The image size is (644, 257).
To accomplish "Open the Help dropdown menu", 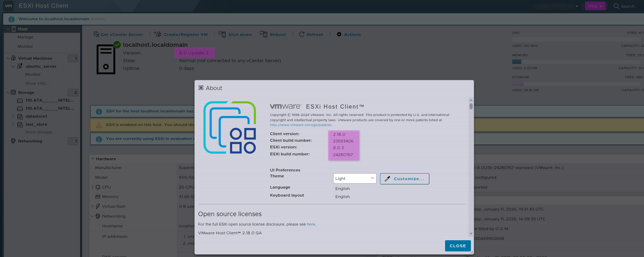I will tap(595, 6).
